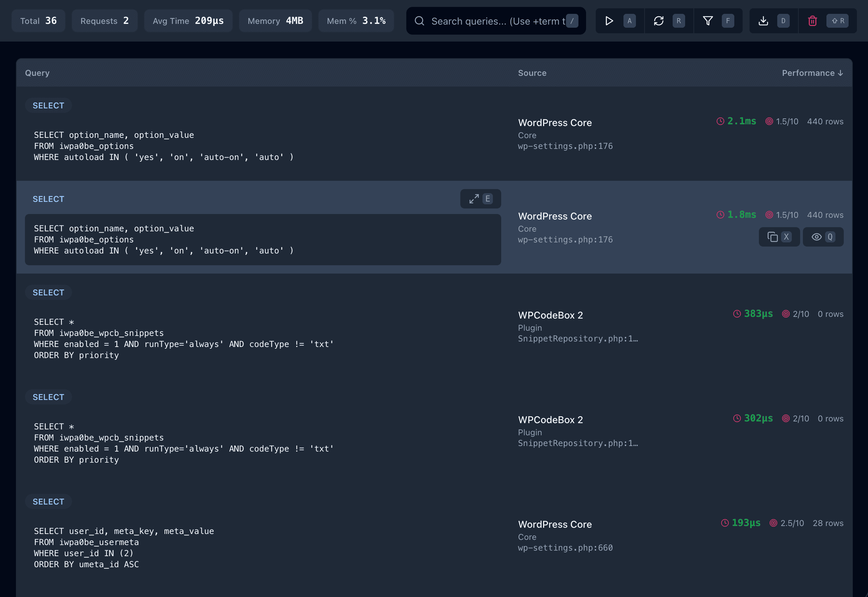The height and width of the screenshot is (597, 868).
Task: Click the Mem % 3.1% stat badge
Action: point(356,21)
